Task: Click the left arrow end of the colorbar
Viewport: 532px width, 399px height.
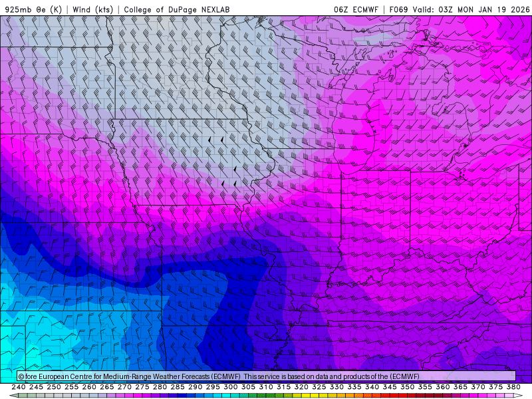Action: [x=13, y=396]
